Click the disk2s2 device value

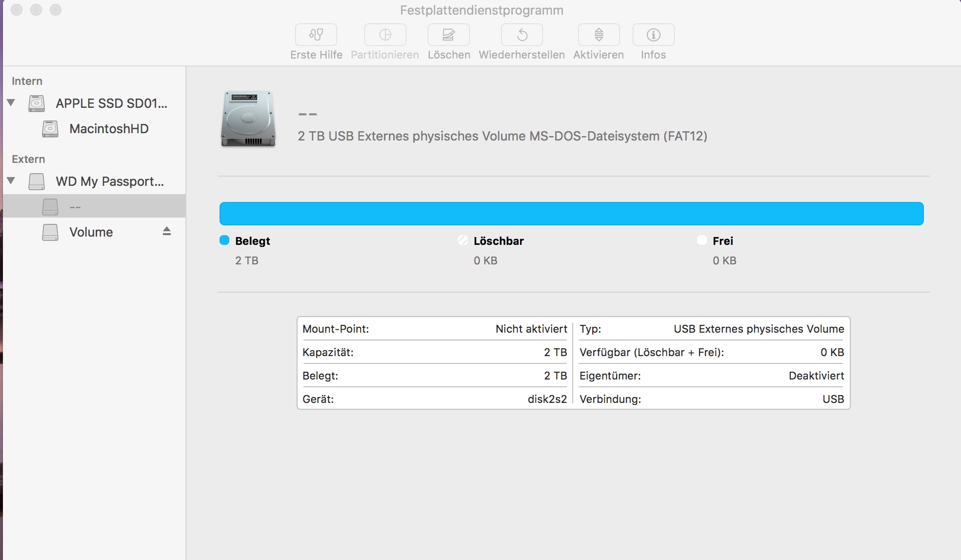click(x=547, y=399)
